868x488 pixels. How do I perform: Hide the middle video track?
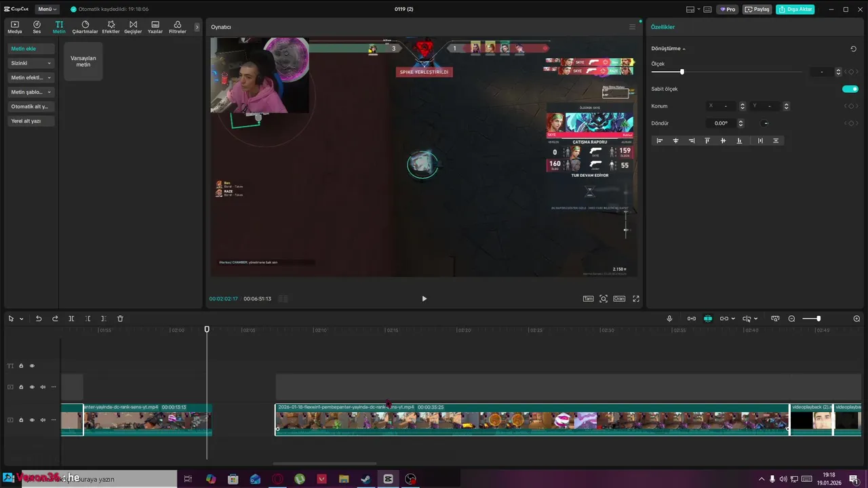pos(32,387)
